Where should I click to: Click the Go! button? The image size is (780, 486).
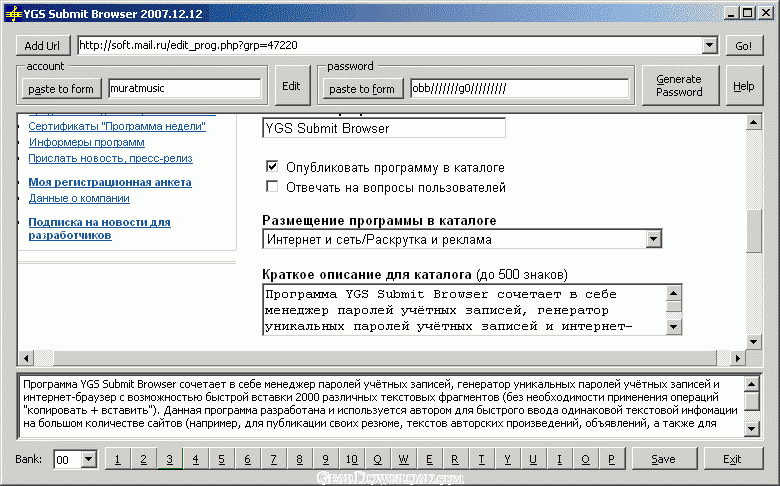744,46
